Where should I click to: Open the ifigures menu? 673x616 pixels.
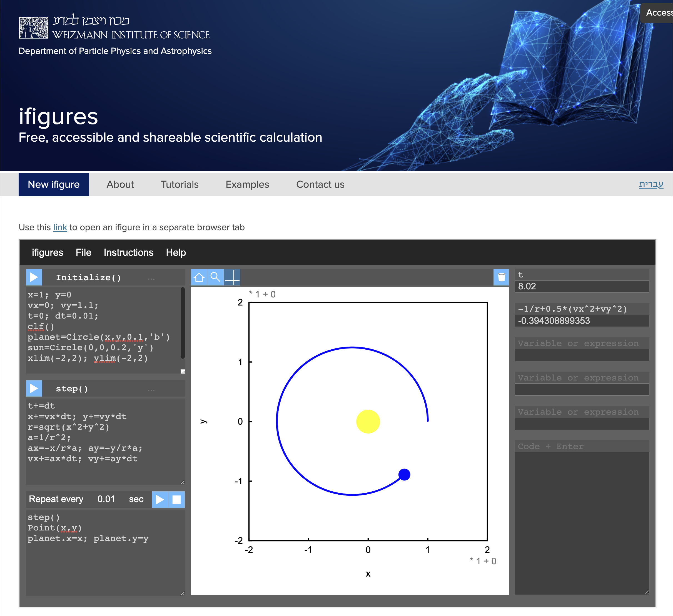coord(48,253)
